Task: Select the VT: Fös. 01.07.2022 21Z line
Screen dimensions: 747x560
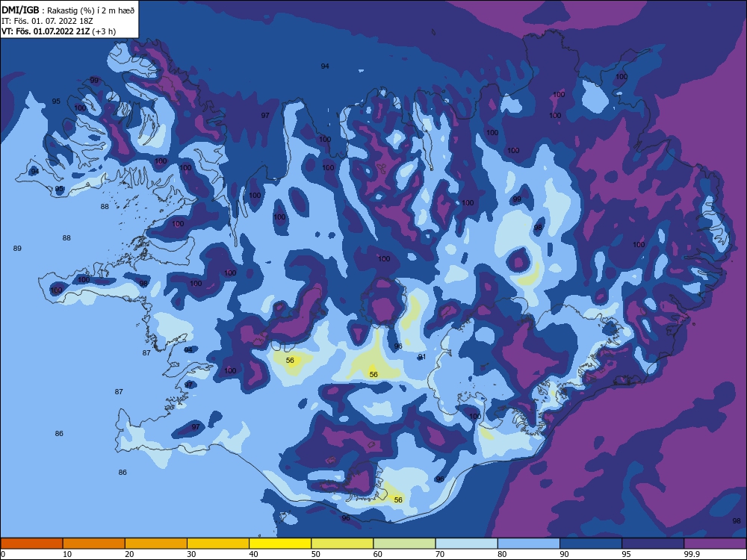Action: pyautogui.click(x=58, y=31)
